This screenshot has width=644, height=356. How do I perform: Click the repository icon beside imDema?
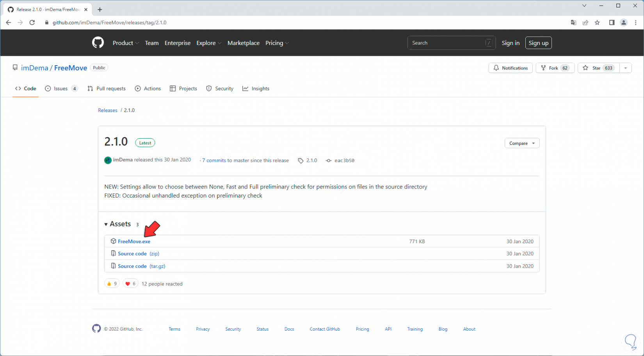15,68
